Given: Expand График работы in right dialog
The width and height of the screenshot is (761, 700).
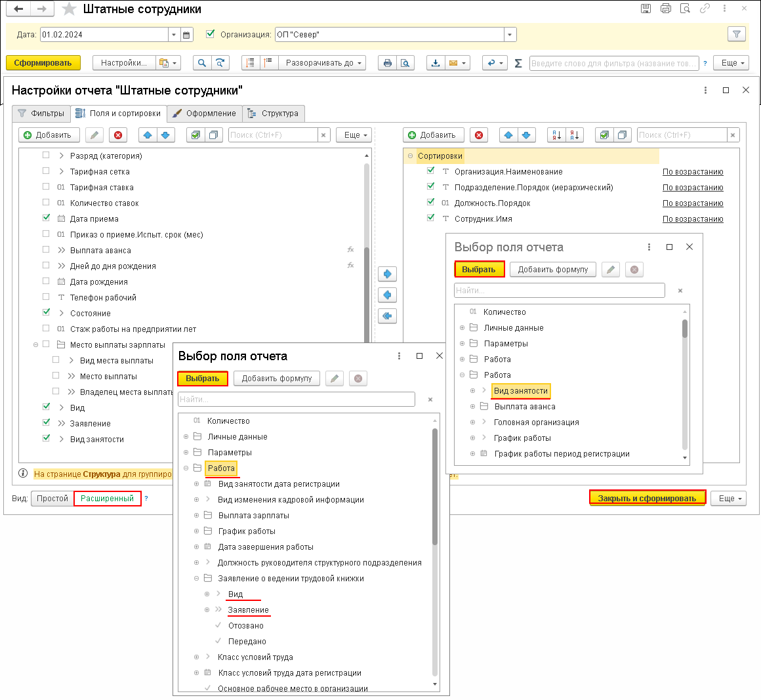Looking at the screenshot, I should pyautogui.click(x=472, y=438).
